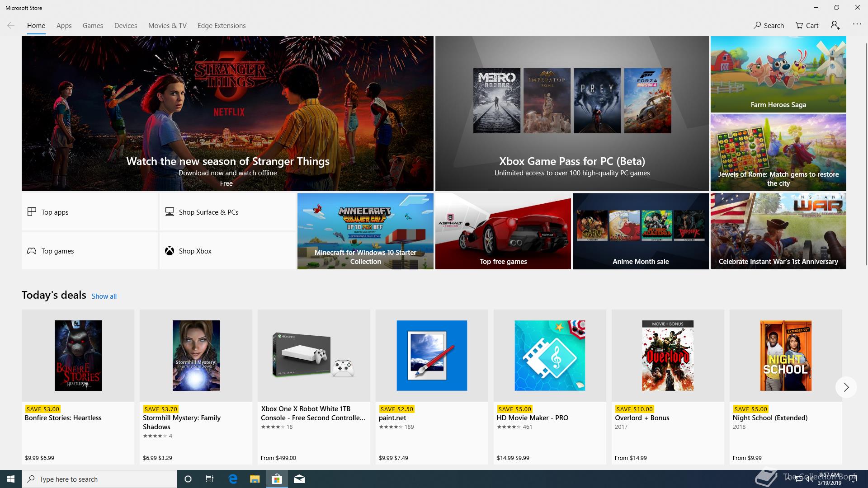Viewport: 868px width, 488px height.
Task: Open File Explorer from the taskbar
Action: (255, 479)
